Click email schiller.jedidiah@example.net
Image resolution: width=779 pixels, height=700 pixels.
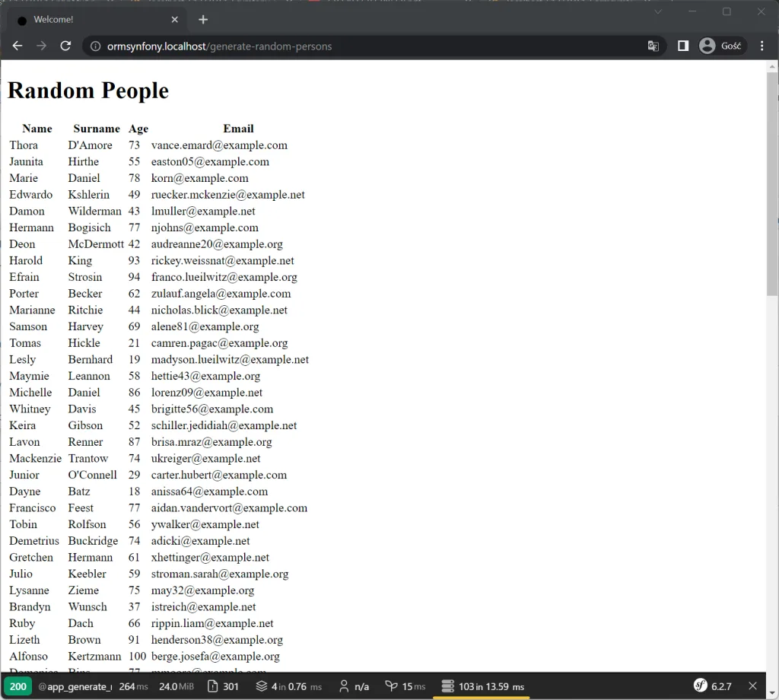coord(224,425)
